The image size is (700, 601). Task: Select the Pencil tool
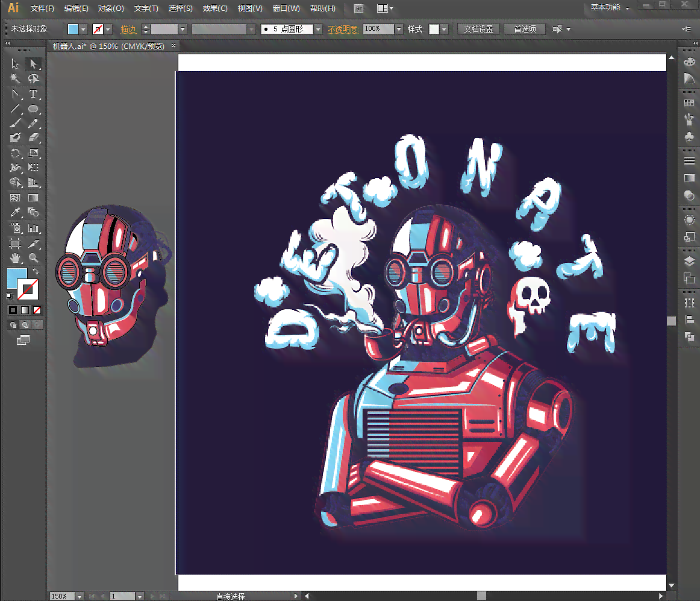(33, 123)
